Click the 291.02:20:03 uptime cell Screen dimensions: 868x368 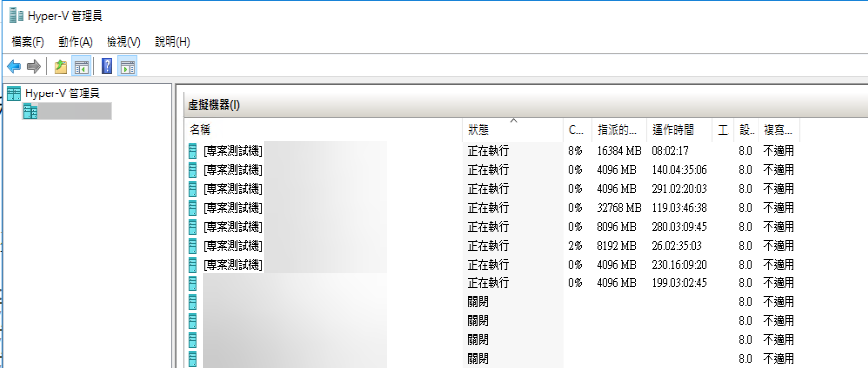tap(679, 188)
